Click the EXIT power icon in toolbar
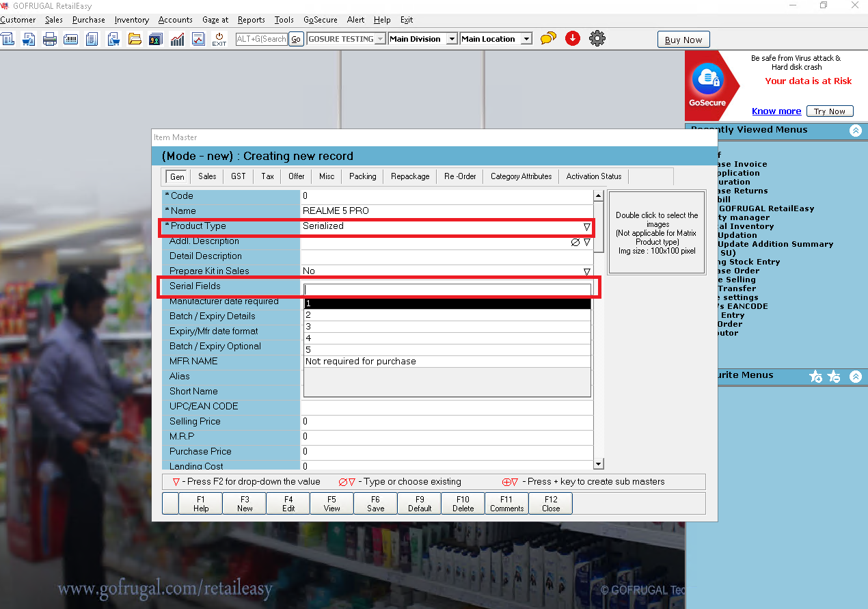This screenshot has height=609, width=868. click(x=219, y=39)
